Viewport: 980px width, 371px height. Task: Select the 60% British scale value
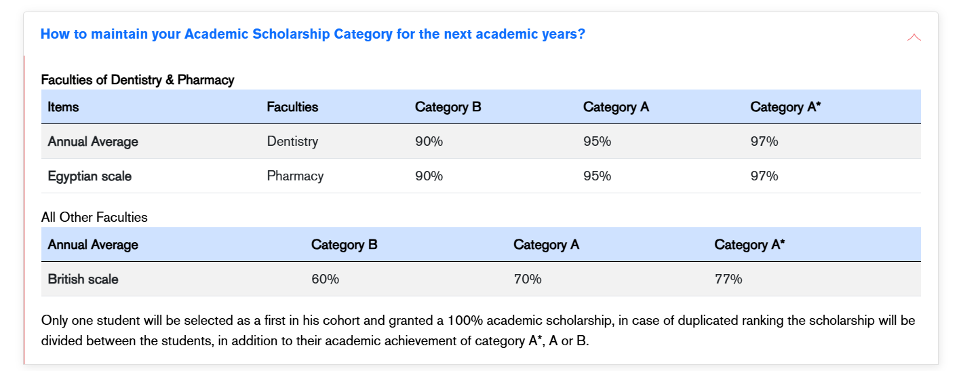click(x=325, y=279)
